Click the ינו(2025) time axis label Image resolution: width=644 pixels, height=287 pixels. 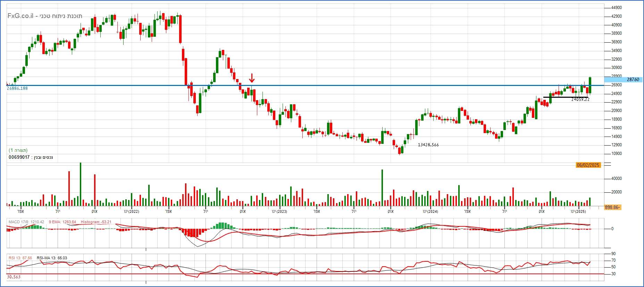click(x=578, y=211)
